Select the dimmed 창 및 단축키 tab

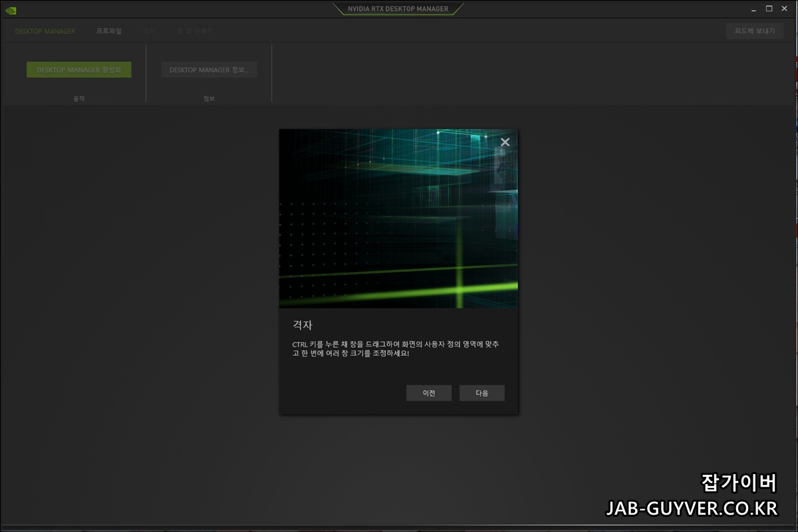click(x=194, y=31)
